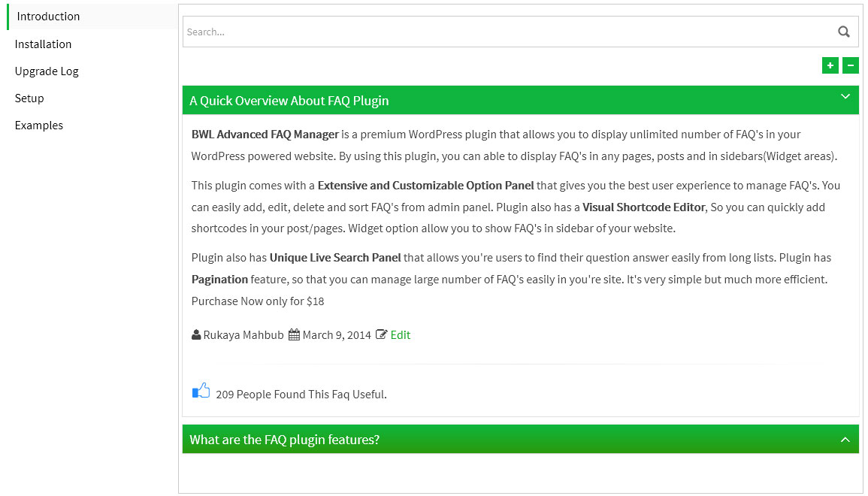
Task: Click the thumbs-up useful icon
Action: tap(201, 391)
